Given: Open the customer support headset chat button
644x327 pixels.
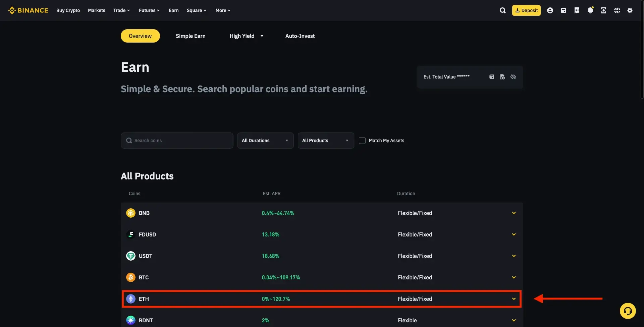Looking at the screenshot, I should [628, 311].
